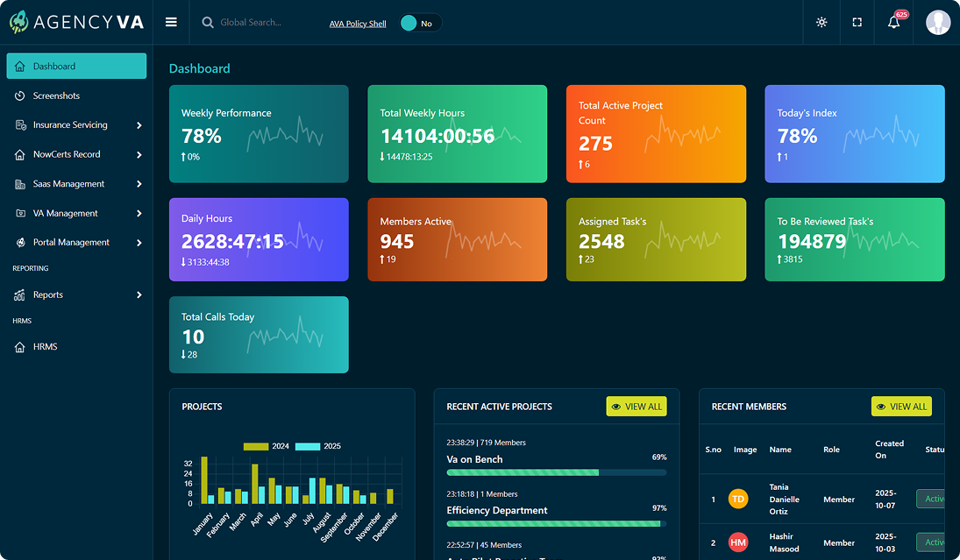Expand the Insurance Servicing submenu

pyautogui.click(x=139, y=125)
